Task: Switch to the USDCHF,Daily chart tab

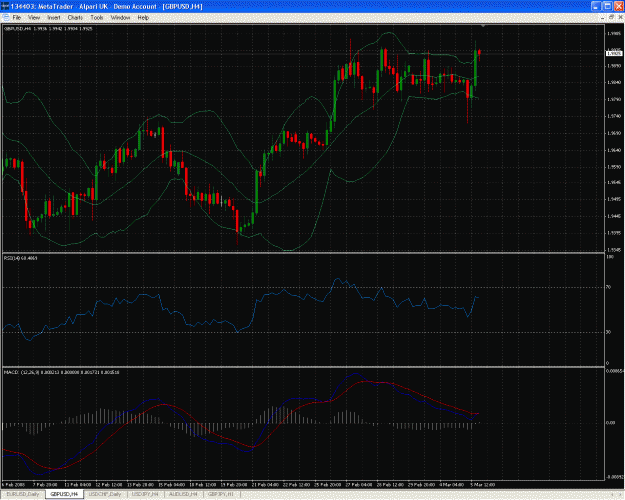Action: (105, 494)
